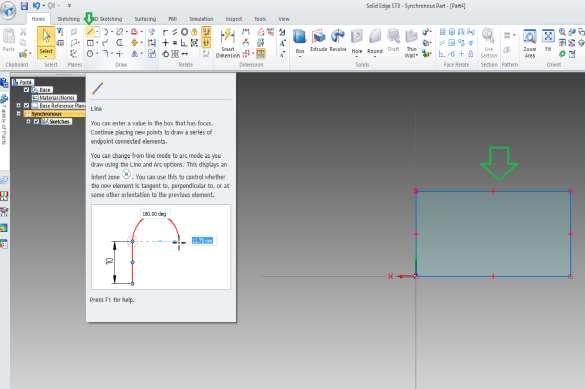
Task: Open the Inspect ribbon tab
Action: pyautogui.click(x=234, y=19)
